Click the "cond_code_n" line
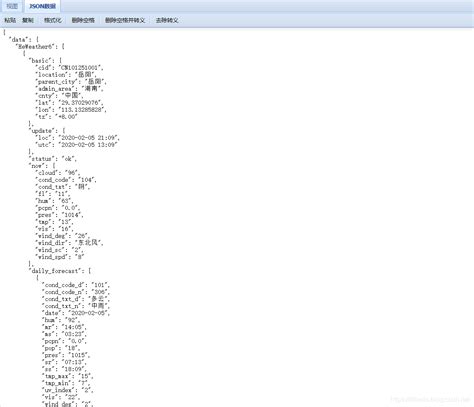 (76, 292)
